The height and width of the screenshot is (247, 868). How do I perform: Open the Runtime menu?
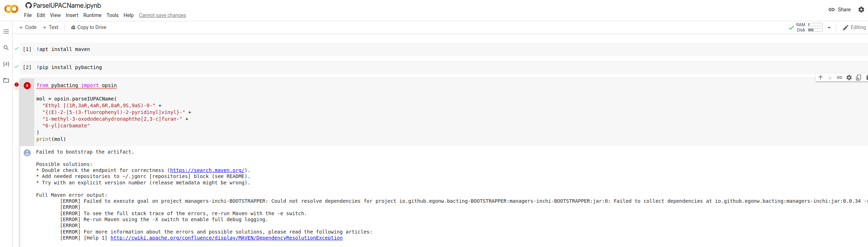pyautogui.click(x=92, y=15)
